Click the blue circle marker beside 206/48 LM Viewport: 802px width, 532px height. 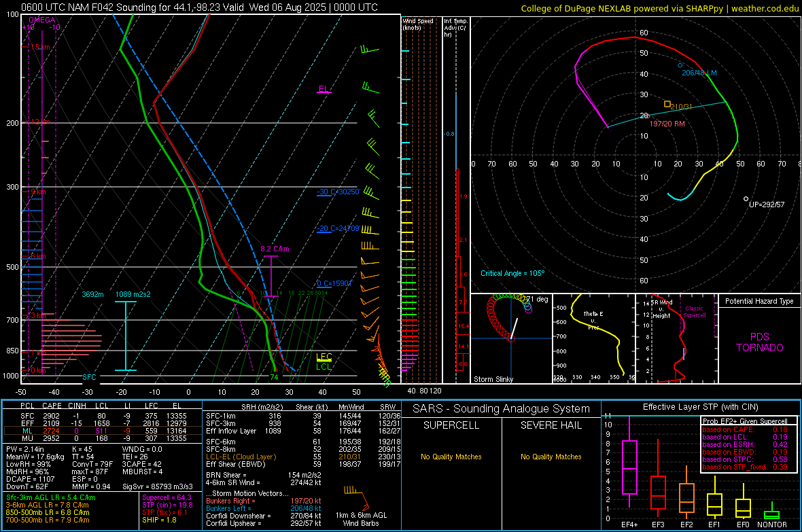680,65
